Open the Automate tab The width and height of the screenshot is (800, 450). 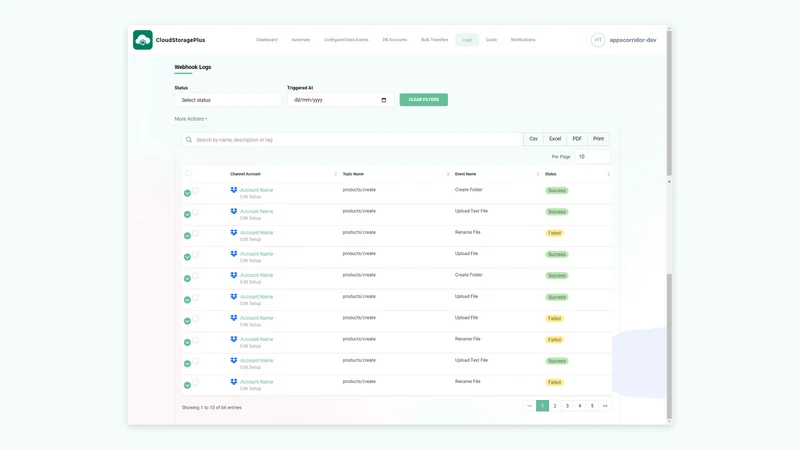click(301, 40)
